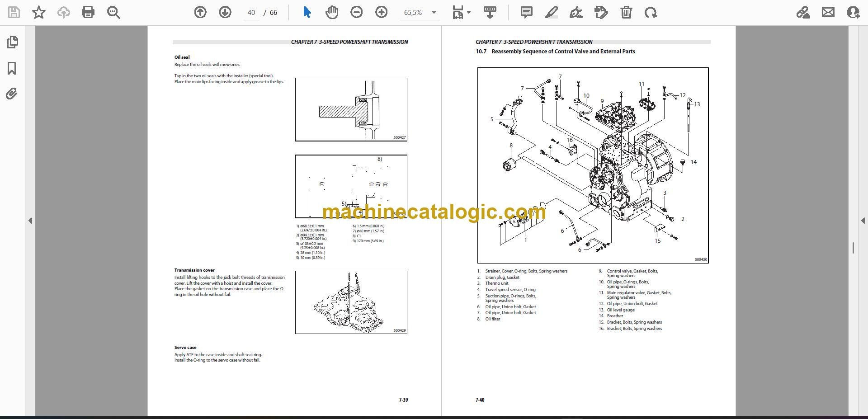The height and width of the screenshot is (419, 868).
Task: Send file by email envelope icon
Action: (x=828, y=13)
